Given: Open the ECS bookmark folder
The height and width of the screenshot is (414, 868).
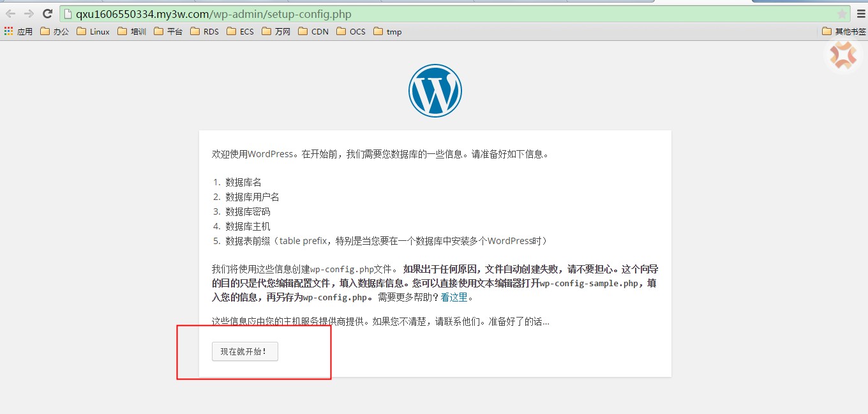Looking at the screenshot, I should [x=240, y=31].
